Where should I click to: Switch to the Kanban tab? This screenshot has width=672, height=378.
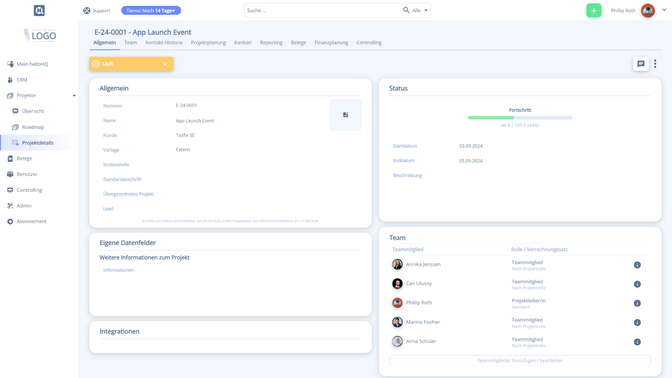243,42
